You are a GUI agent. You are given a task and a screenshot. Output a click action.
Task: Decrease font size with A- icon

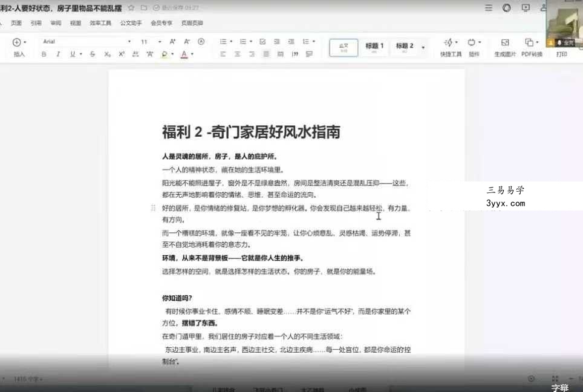187,42
